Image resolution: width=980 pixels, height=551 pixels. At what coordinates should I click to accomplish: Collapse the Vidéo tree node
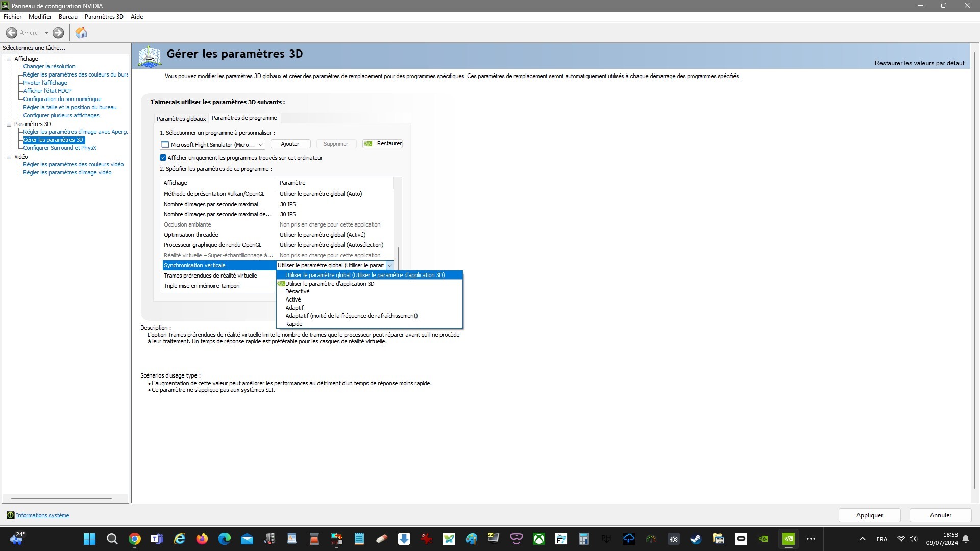pos(9,157)
